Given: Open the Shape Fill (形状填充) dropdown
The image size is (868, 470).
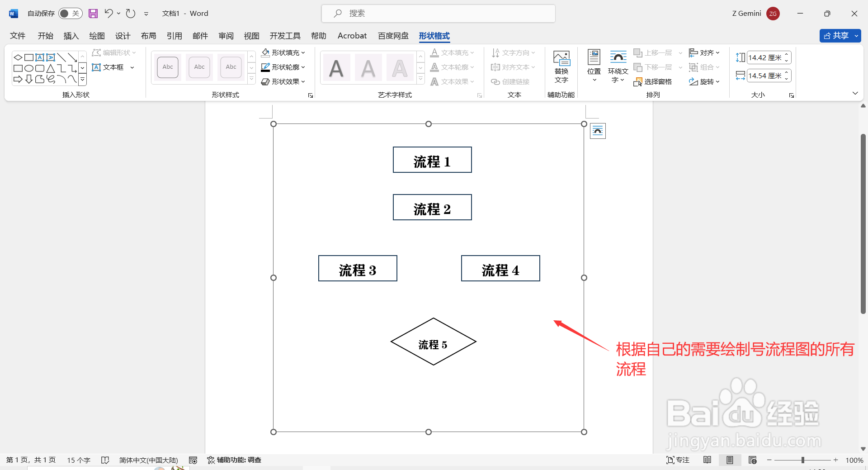Looking at the screenshot, I should pos(283,52).
